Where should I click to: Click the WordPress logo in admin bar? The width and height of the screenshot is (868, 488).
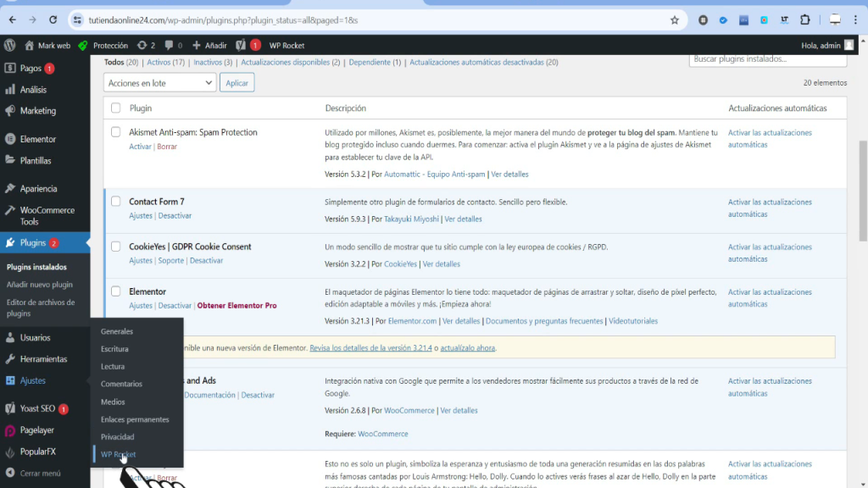coord(9,45)
